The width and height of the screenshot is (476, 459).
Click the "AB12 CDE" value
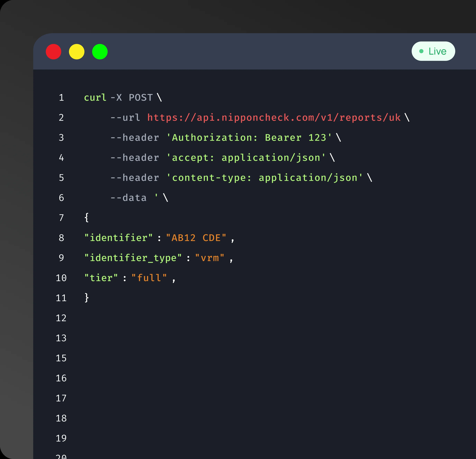196,238
